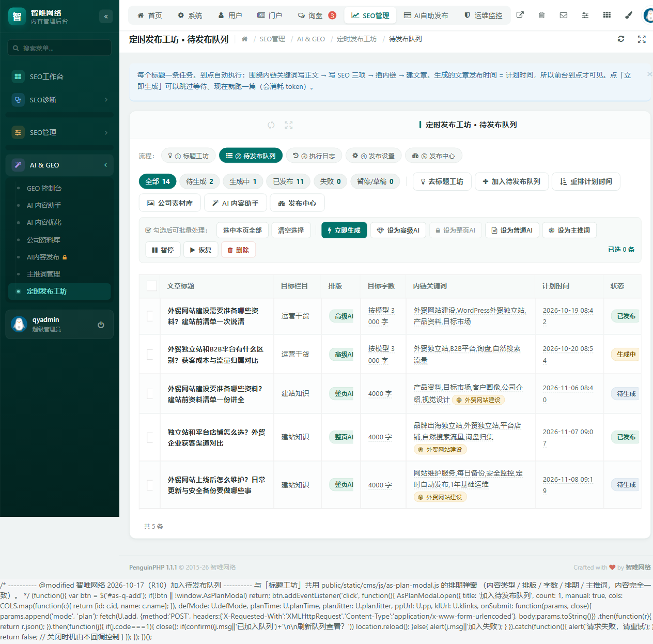Click the 选中本页全部 button
This screenshot has height=644, width=653.
click(242, 231)
